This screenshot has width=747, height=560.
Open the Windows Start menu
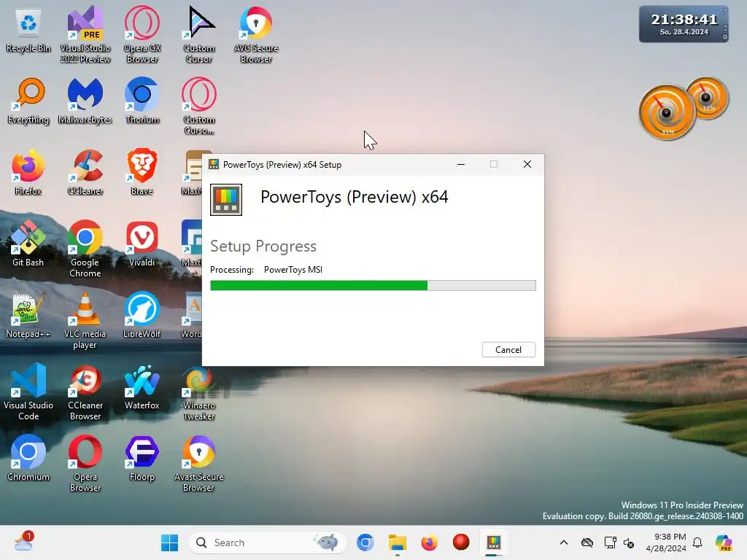pyautogui.click(x=169, y=542)
